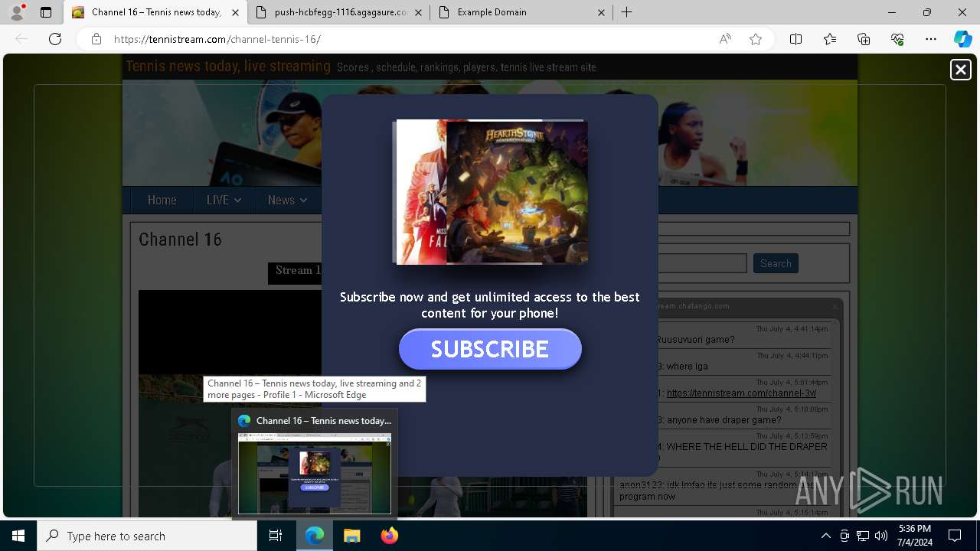Open the notifications center icon
The image size is (980, 551).
[x=955, y=536]
